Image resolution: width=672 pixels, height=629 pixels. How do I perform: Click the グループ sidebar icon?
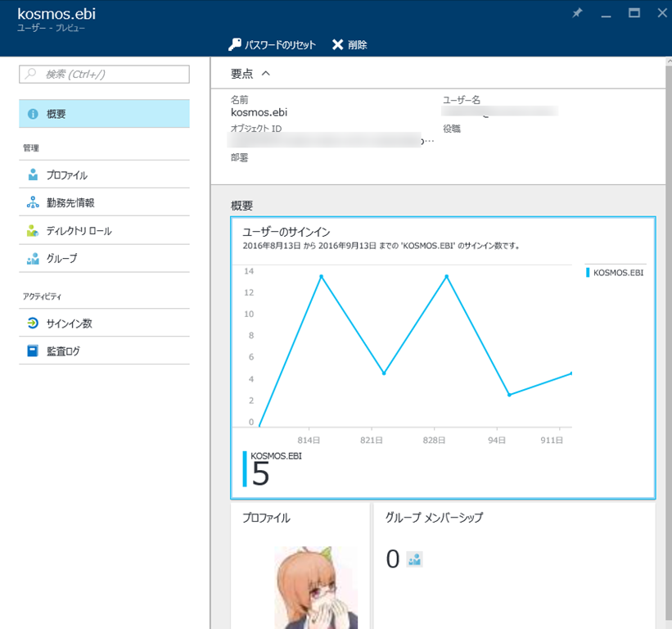click(x=33, y=259)
